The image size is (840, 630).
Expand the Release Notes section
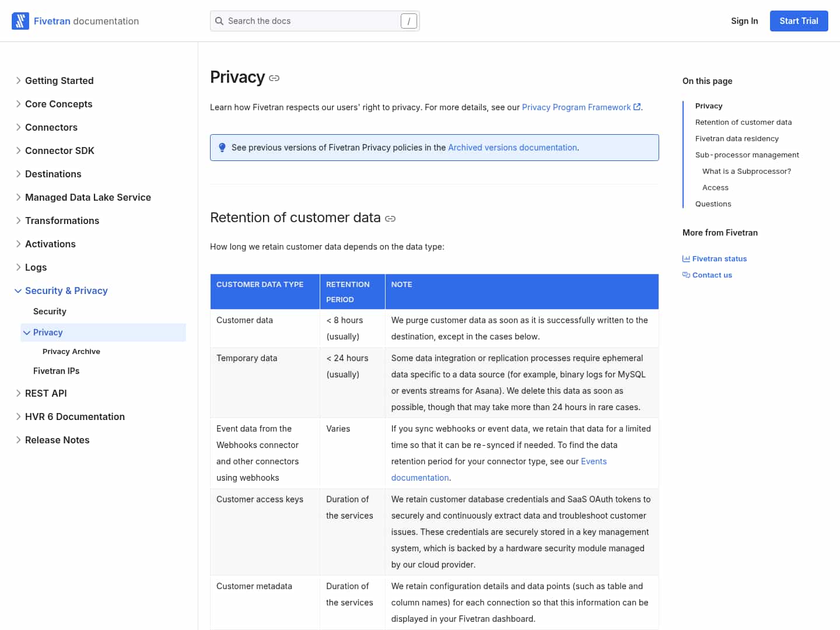point(19,440)
